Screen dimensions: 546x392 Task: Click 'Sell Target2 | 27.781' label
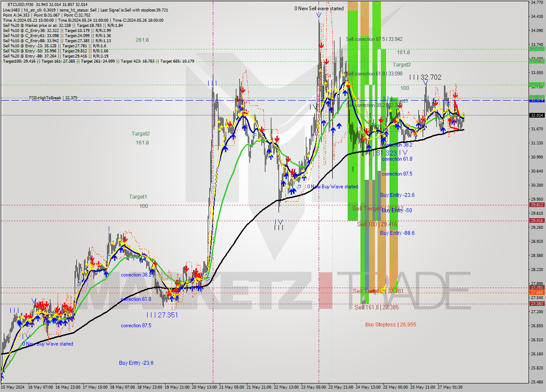point(378,291)
